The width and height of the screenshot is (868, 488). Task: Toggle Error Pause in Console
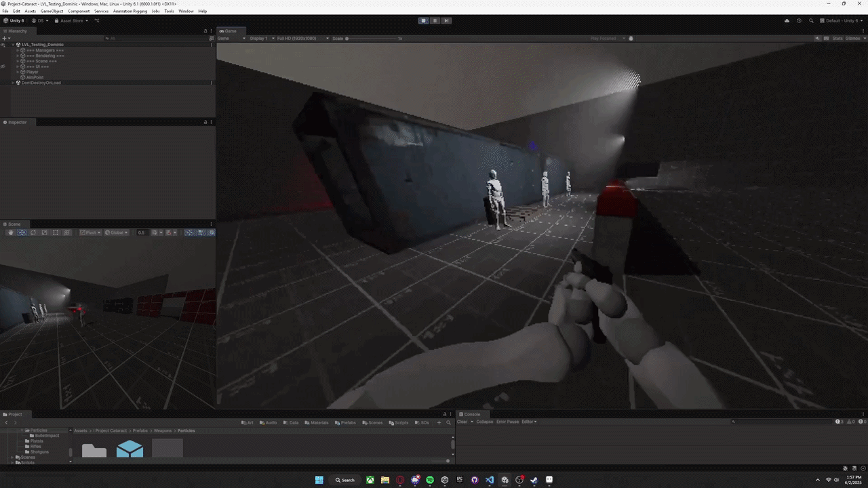pyautogui.click(x=507, y=422)
